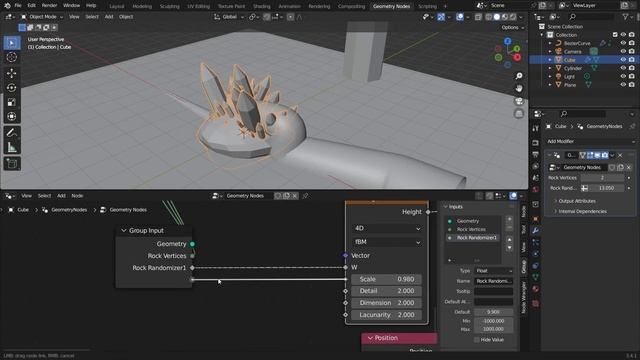Hide Plane with its eye icon
This screenshot has height=360, width=640.
[x=623, y=85]
